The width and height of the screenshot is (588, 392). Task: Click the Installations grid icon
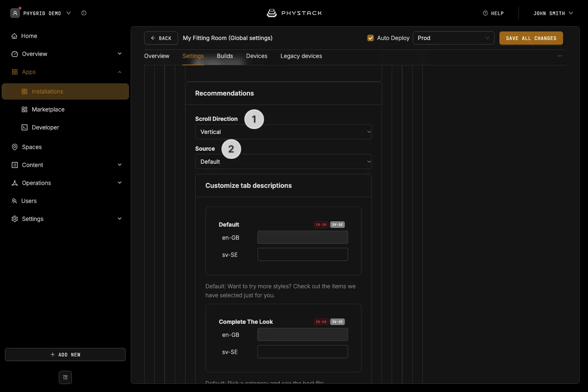click(x=24, y=91)
